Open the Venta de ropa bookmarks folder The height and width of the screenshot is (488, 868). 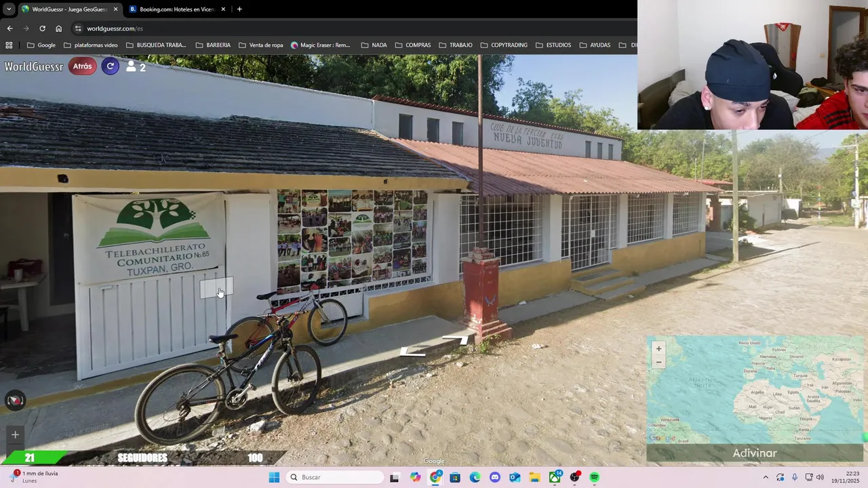tap(261, 45)
